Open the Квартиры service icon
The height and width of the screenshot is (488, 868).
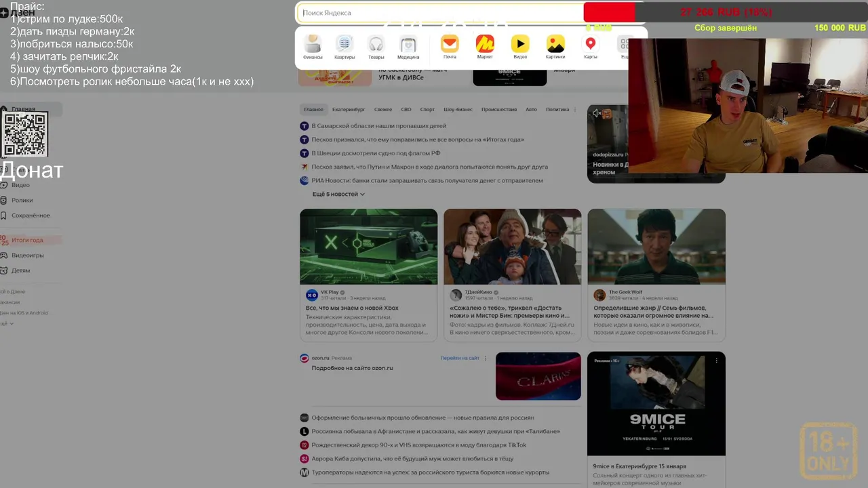tap(344, 44)
